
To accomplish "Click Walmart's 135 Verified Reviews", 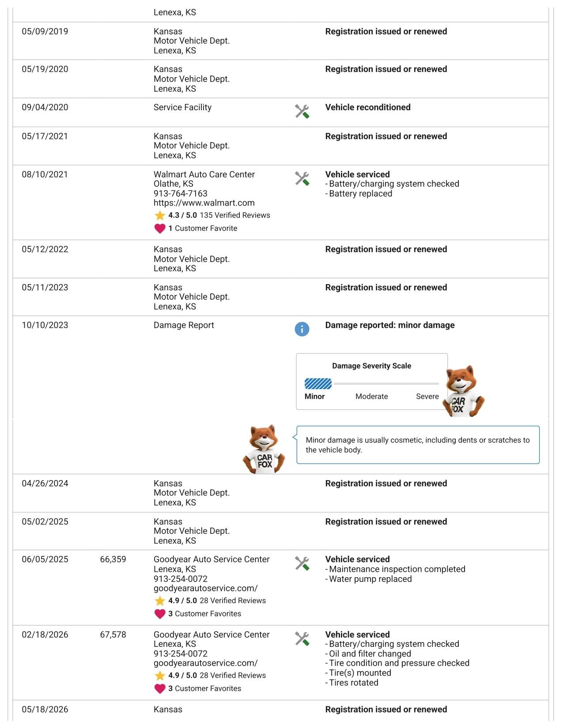I will click(235, 215).
